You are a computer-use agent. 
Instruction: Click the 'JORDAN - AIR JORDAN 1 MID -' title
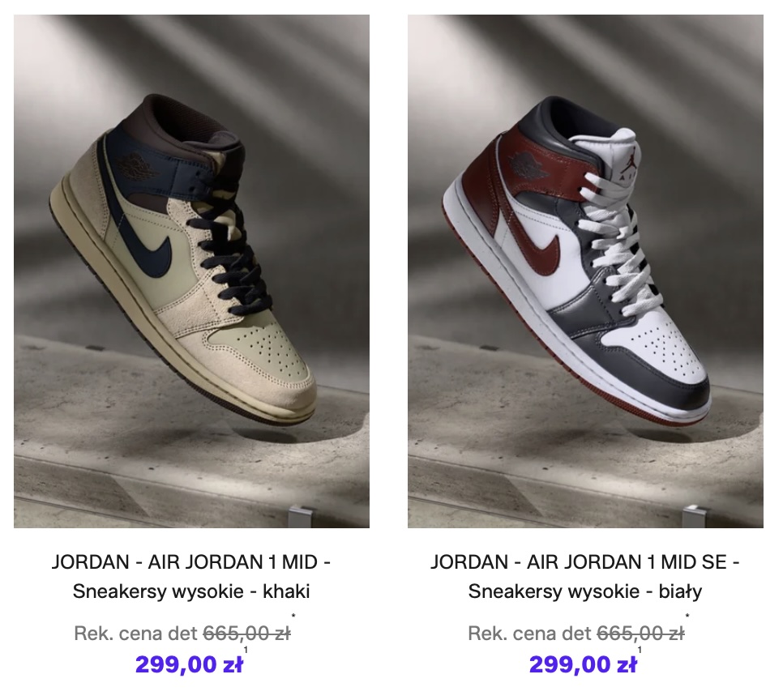tap(191, 562)
